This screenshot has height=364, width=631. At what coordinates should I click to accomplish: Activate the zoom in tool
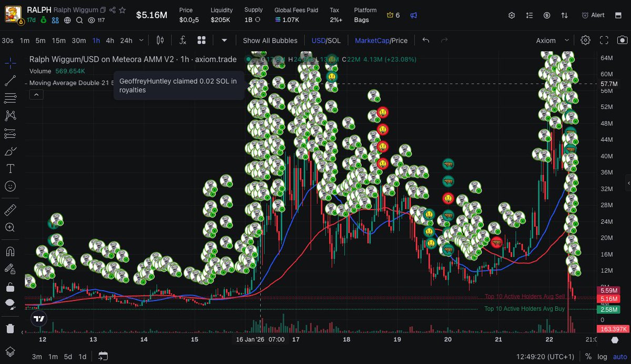(10, 227)
